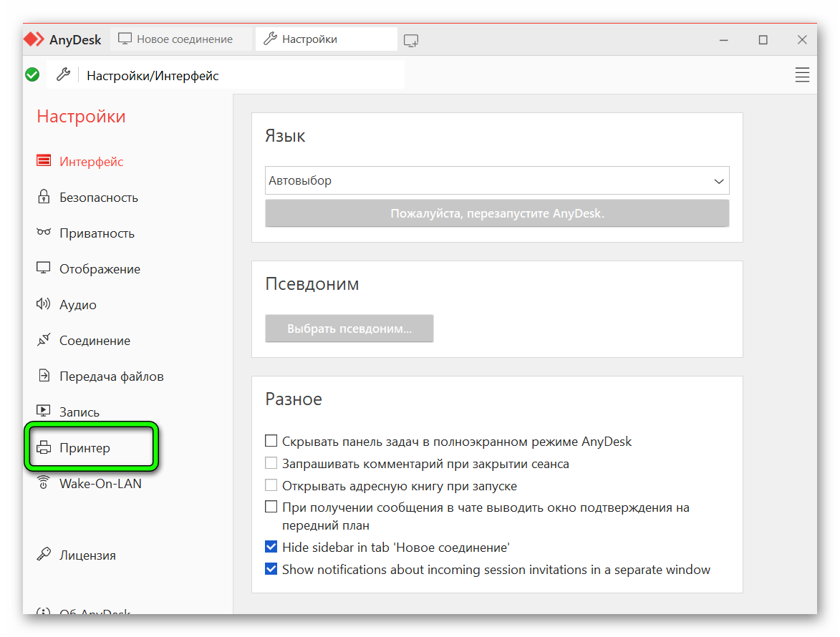Open the Безопасность settings section
The width and height of the screenshot is (840, 637).
pos(99,198)
